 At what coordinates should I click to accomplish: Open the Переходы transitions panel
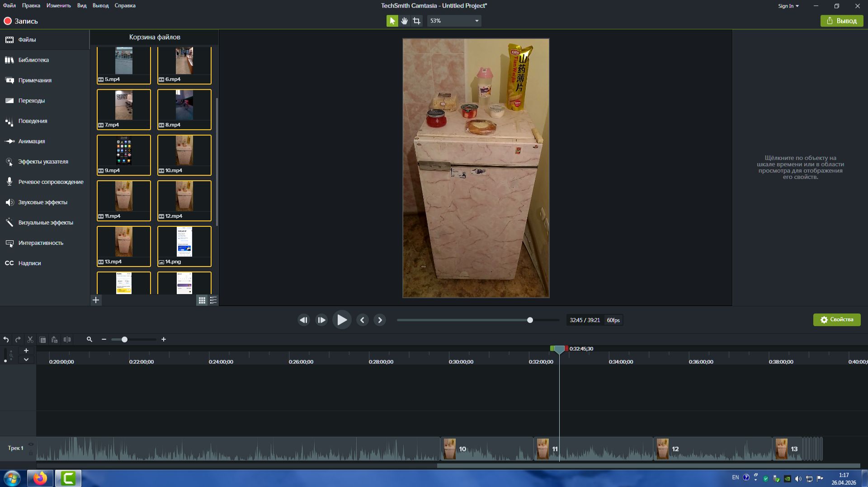click(x=45, y=101)
